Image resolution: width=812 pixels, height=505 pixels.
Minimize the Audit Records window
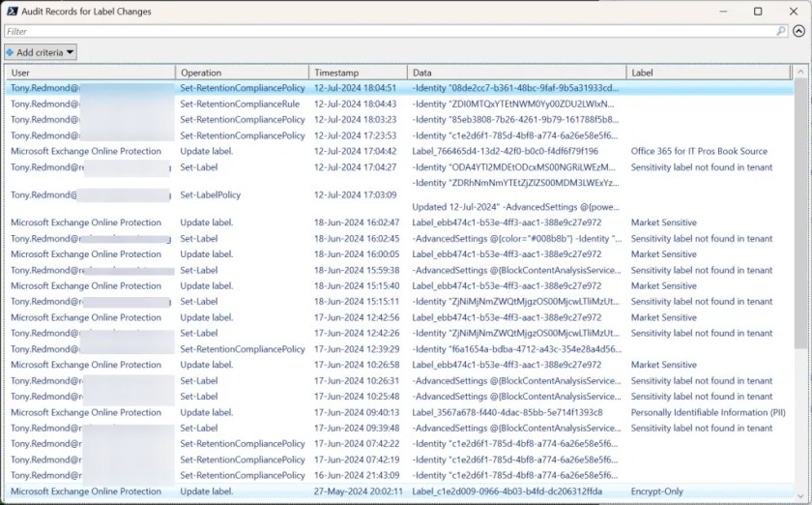click(723, 11)
